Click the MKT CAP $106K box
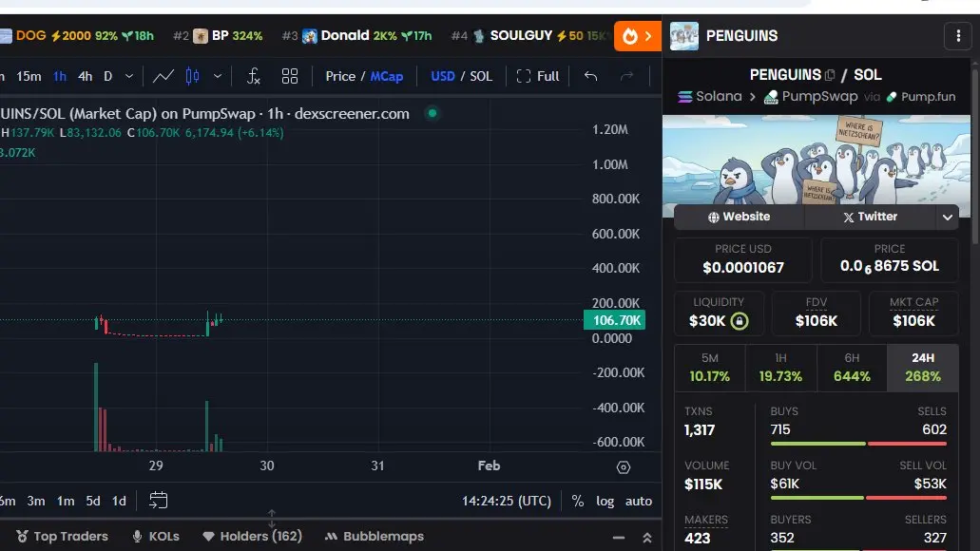Screen dimensions: 980x551 pos(913,313)
